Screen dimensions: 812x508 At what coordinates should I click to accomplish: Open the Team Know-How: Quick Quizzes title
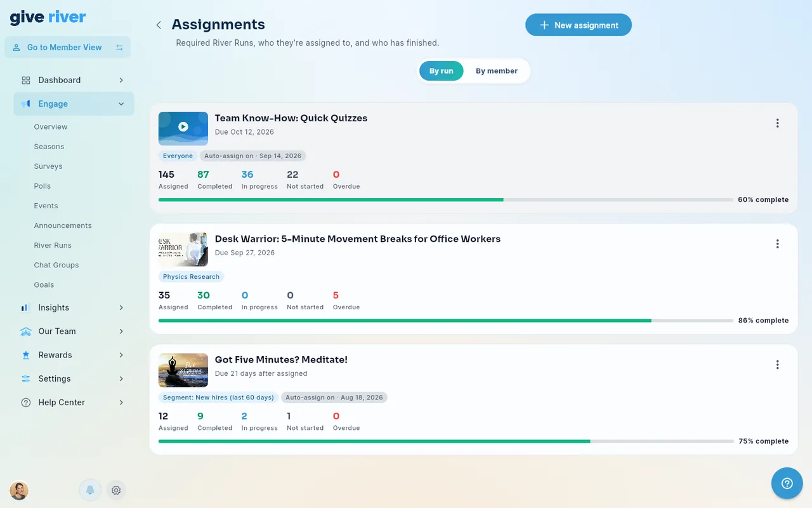point(291,118)
